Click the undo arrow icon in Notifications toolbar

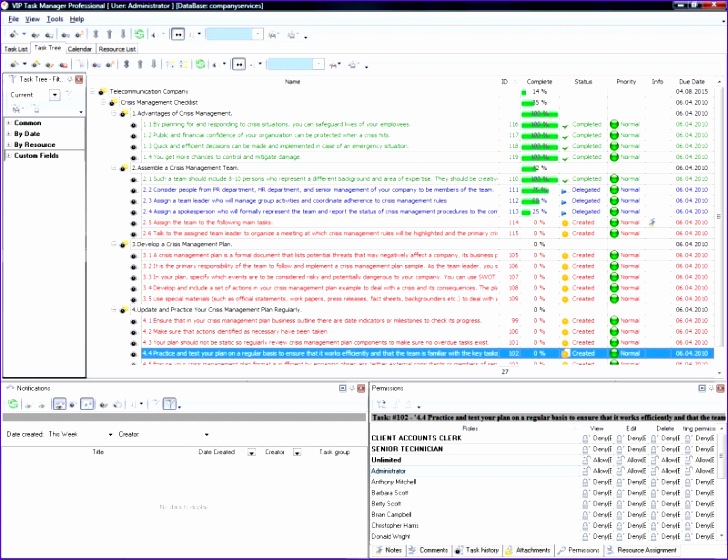(x=118, y=404)
